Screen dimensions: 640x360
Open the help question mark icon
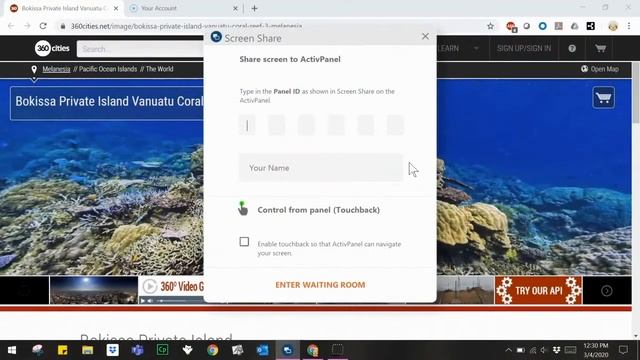(x=572, y=48)
